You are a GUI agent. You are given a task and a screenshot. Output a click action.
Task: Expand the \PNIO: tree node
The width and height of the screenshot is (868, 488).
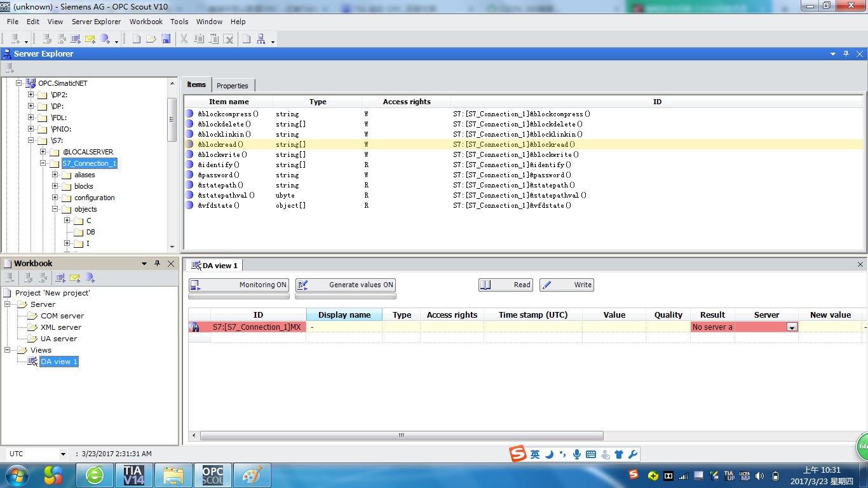tap(31, 129)
